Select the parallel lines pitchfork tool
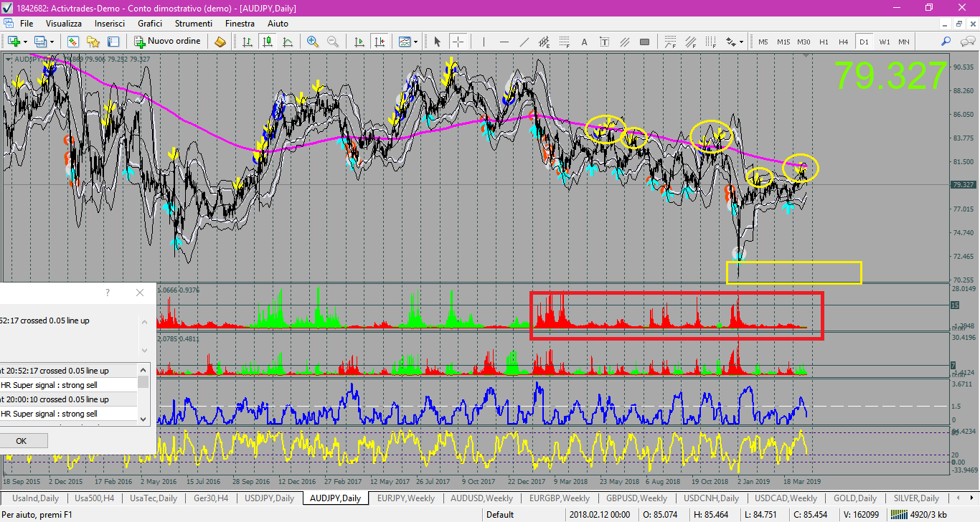980x522 pixels. [x=624, y=42]
